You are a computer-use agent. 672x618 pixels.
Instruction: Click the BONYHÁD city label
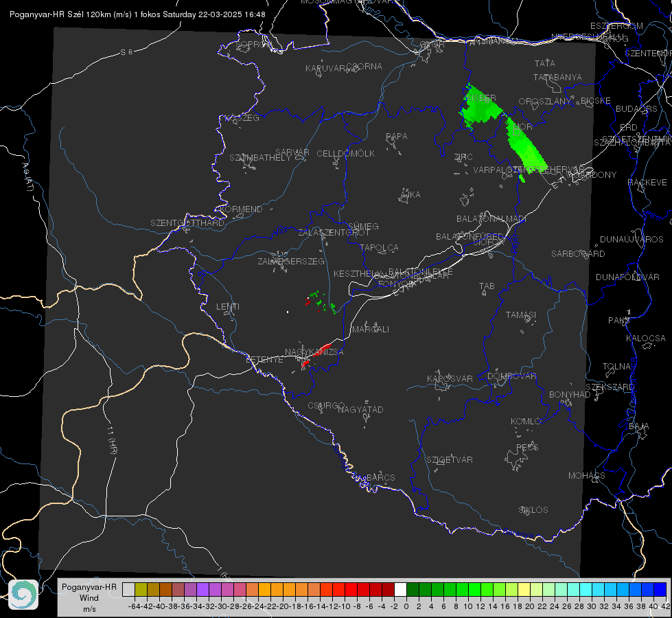coord(570,395)
